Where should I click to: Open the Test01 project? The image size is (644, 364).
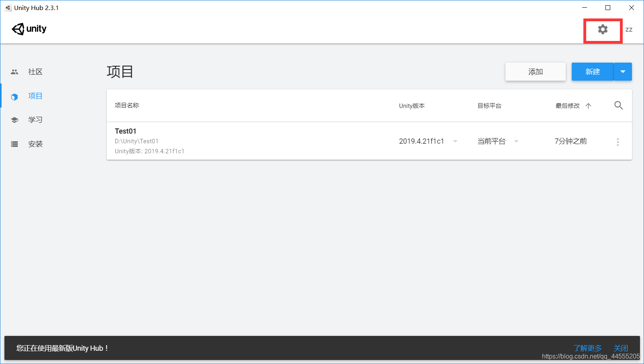click(x=126, y=131)
